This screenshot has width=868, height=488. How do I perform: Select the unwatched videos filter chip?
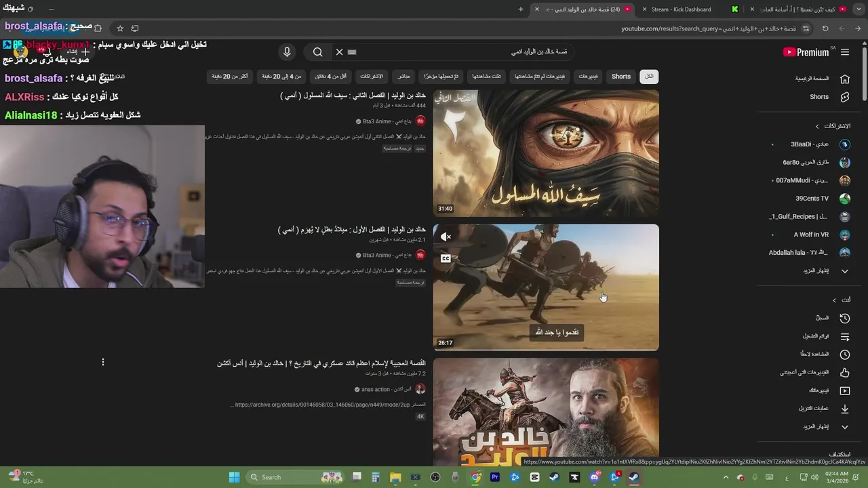tap(539, 77)
